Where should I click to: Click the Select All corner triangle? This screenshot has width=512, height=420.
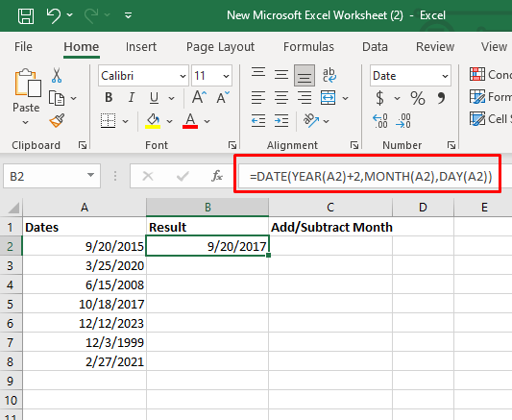13,208
